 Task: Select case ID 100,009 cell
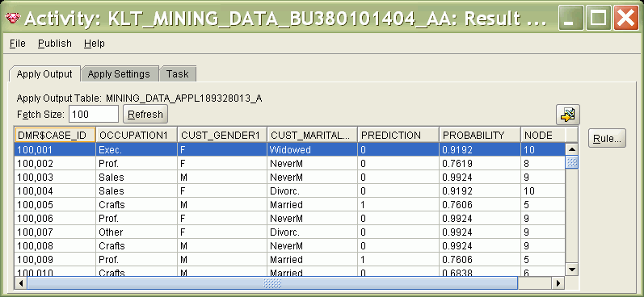(x=55, y=259)
